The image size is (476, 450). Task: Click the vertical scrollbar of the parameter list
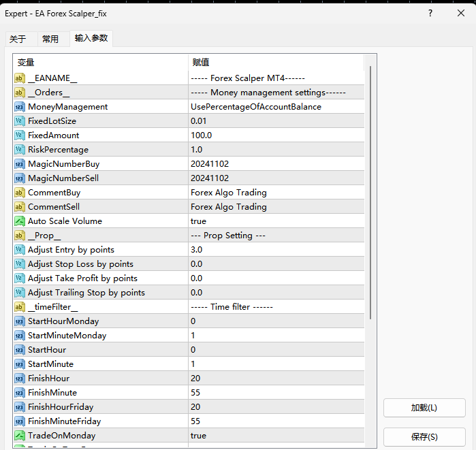coord(370,193)
